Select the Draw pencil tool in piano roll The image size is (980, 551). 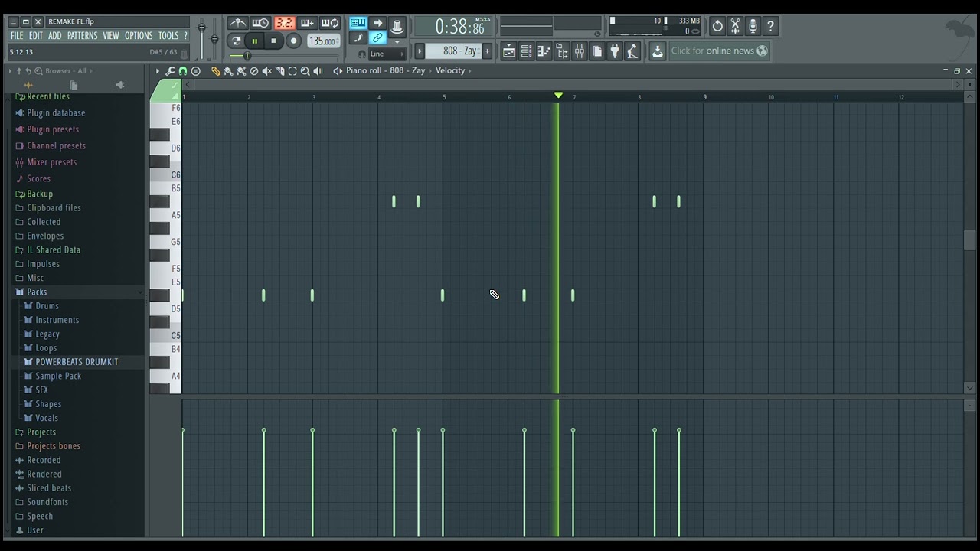[215, 71]
